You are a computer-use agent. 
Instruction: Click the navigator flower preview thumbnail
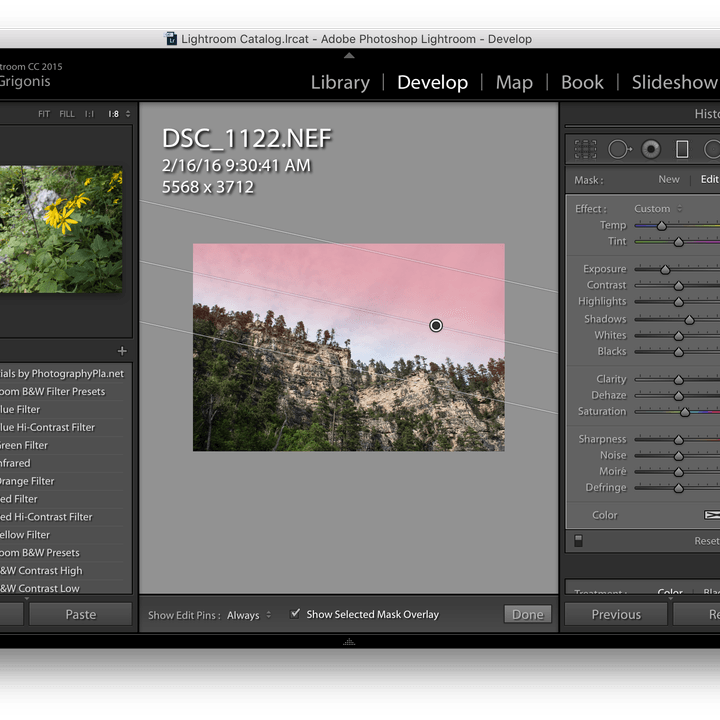point(61,229)
